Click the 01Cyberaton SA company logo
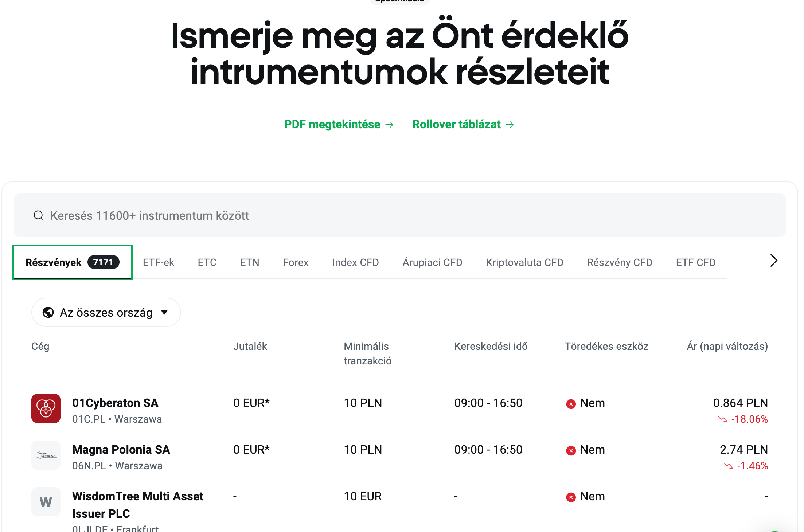The height and width of the screenshot is (532, 804). 46,408
